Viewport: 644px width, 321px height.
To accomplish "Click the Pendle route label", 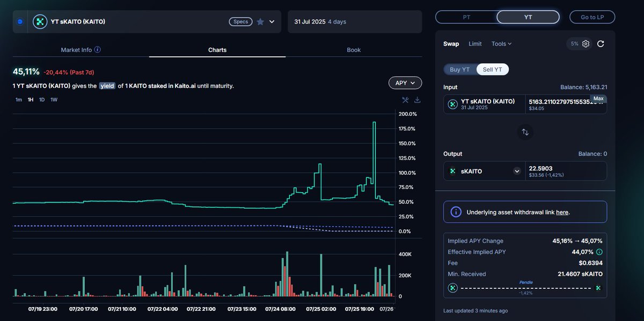I will pos(525,282).
